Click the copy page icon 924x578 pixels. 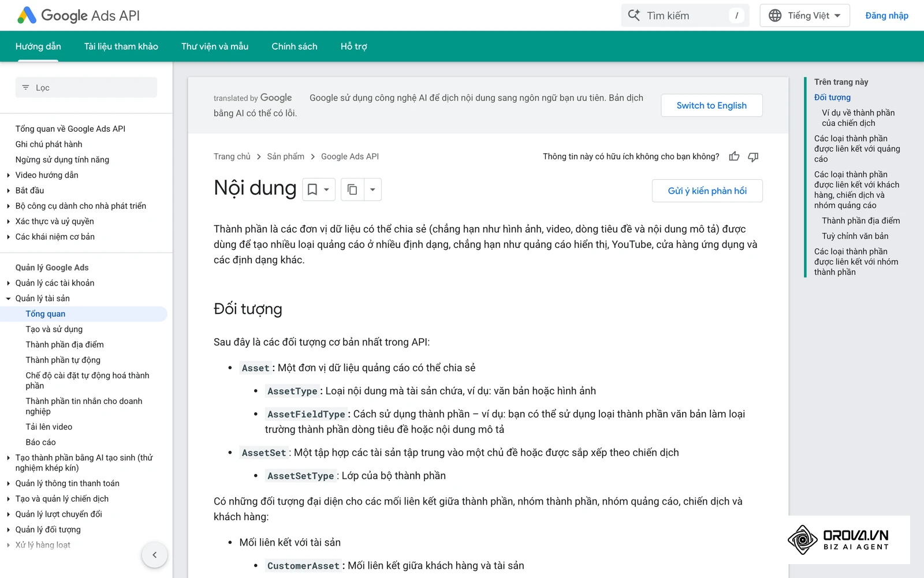352,190
